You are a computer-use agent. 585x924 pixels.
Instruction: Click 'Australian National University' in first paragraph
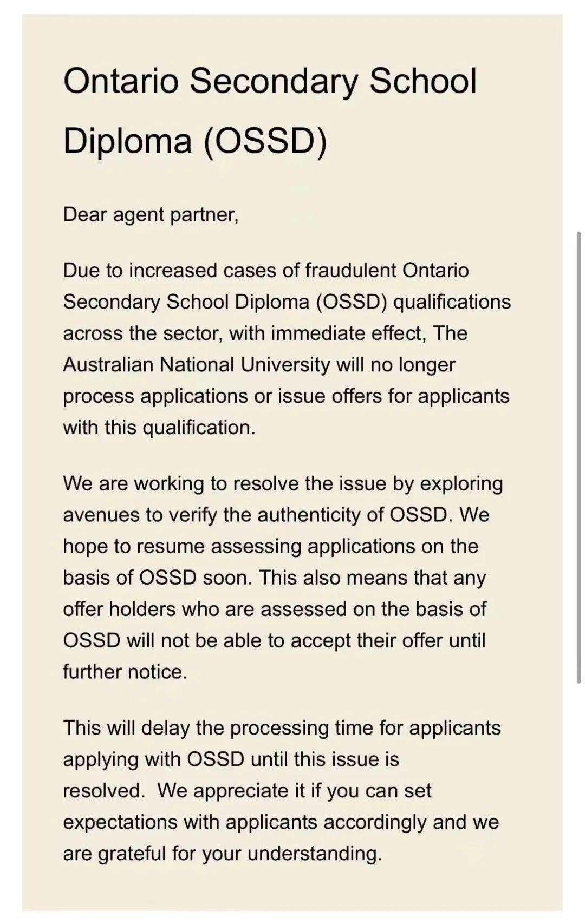pyautogui.click(x=196, y=365)
